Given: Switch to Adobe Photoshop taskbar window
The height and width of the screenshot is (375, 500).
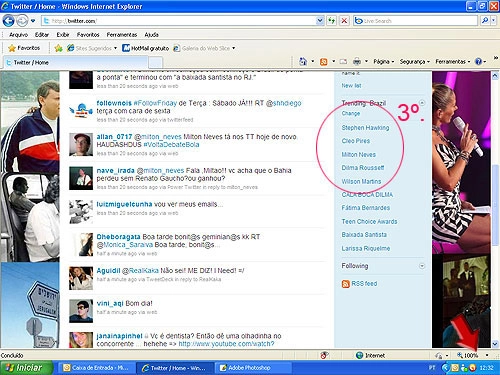Looking at the screenshot, I should [x=252, y=368].
